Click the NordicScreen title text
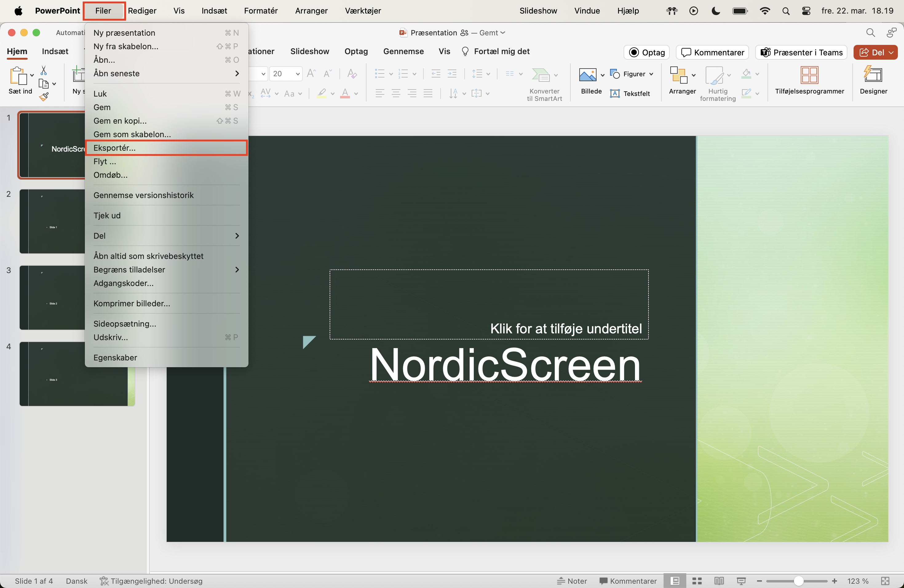Screen dimensions: 904x588 coord(506,365)
